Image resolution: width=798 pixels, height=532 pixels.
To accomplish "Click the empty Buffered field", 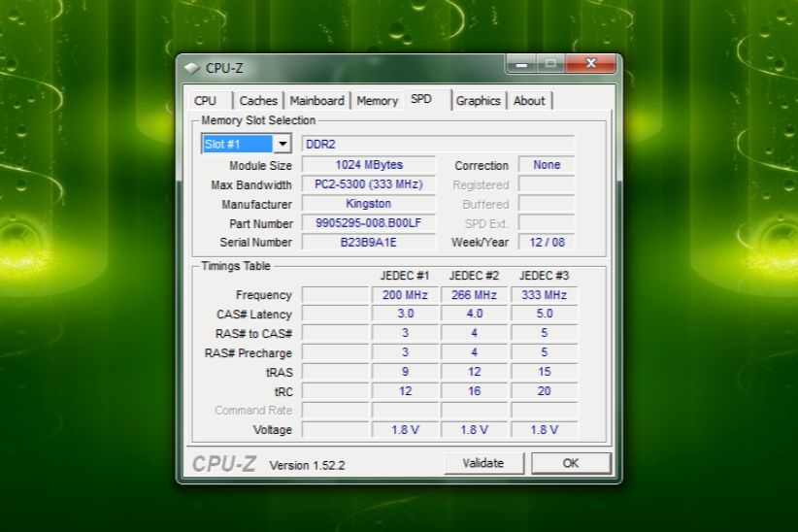I will [x=547, y=204].
